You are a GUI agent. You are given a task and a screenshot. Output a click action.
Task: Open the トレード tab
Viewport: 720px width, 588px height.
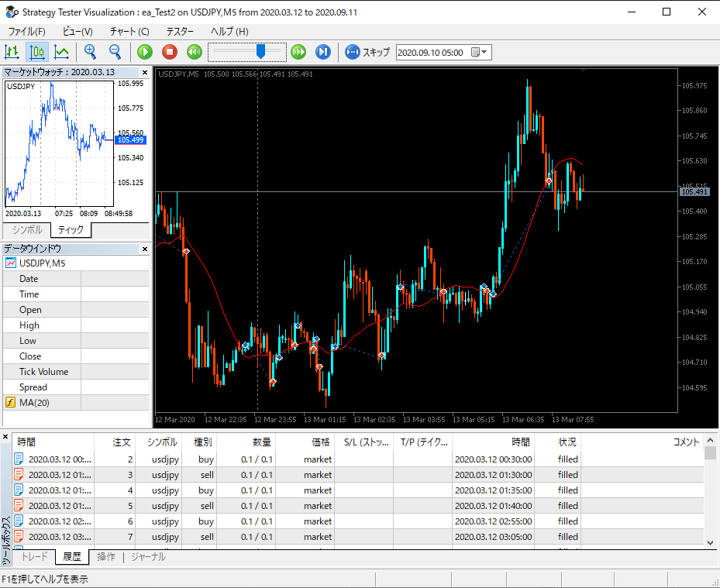pyautogui.click(x=34, y=556)
